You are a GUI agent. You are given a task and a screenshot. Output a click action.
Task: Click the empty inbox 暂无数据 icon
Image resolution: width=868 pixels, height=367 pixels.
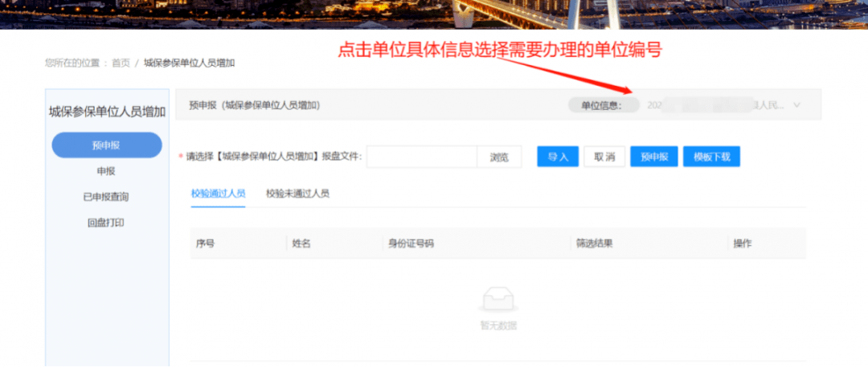coord(498,300)
